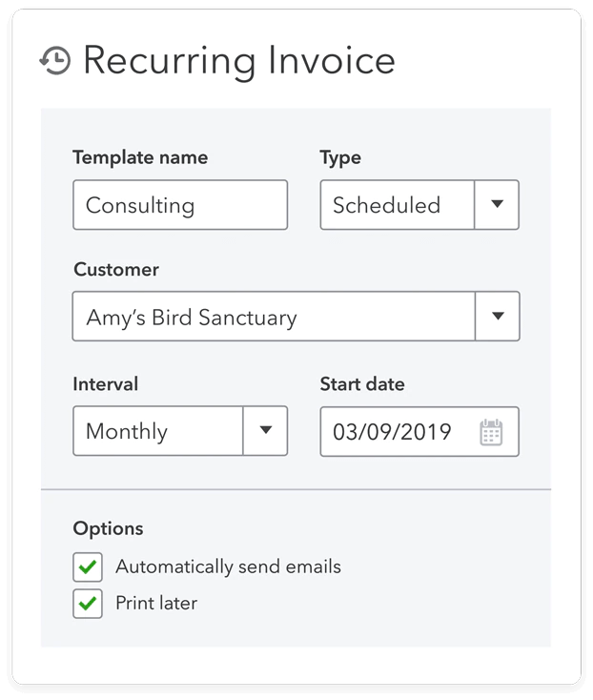
Task: Click the Start date label
Action: [x=362, y=384]
